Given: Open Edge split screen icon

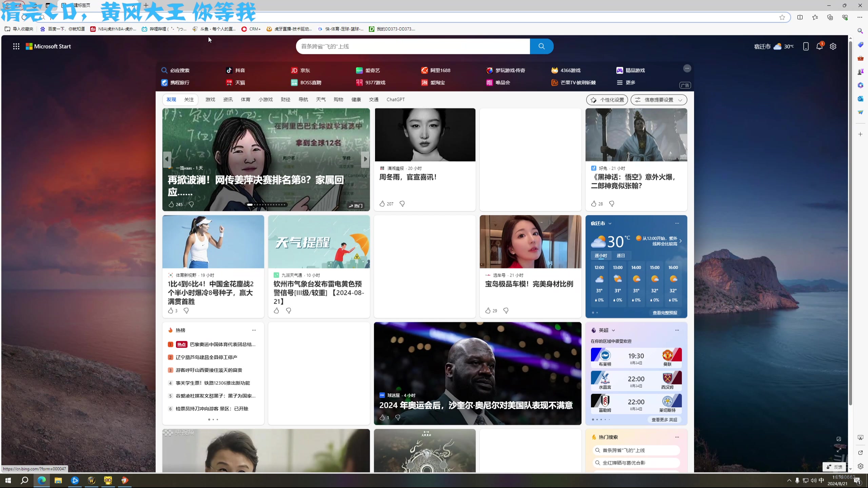Looking at the screenshot, I should tap(800, 17).
